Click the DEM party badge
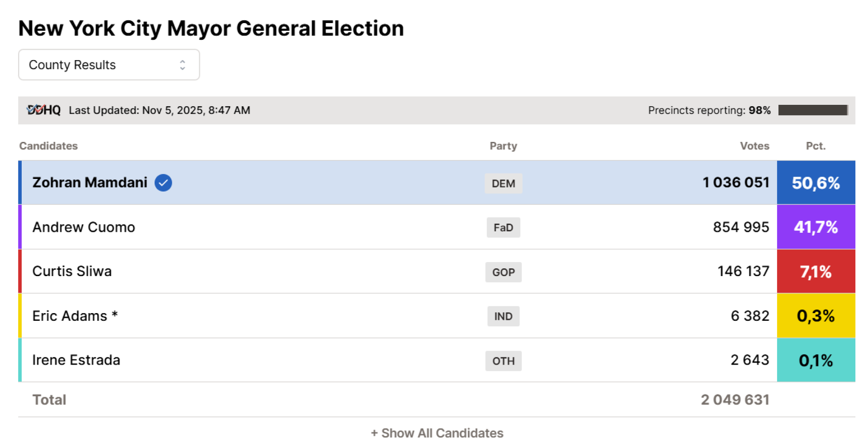This screenshot has width=868, height=441. coord(503,183)
